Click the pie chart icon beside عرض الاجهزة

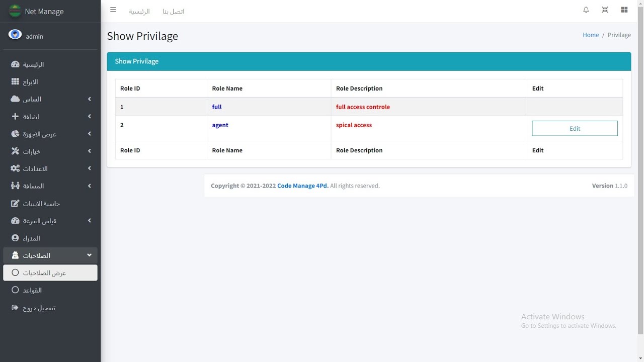click(15, 134)
